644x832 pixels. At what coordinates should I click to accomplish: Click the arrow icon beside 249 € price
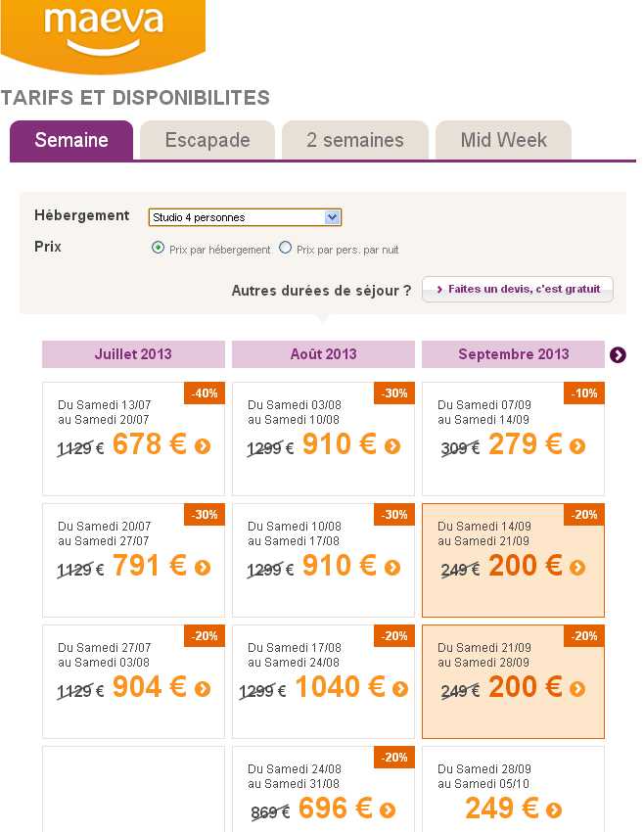(554, 810)
